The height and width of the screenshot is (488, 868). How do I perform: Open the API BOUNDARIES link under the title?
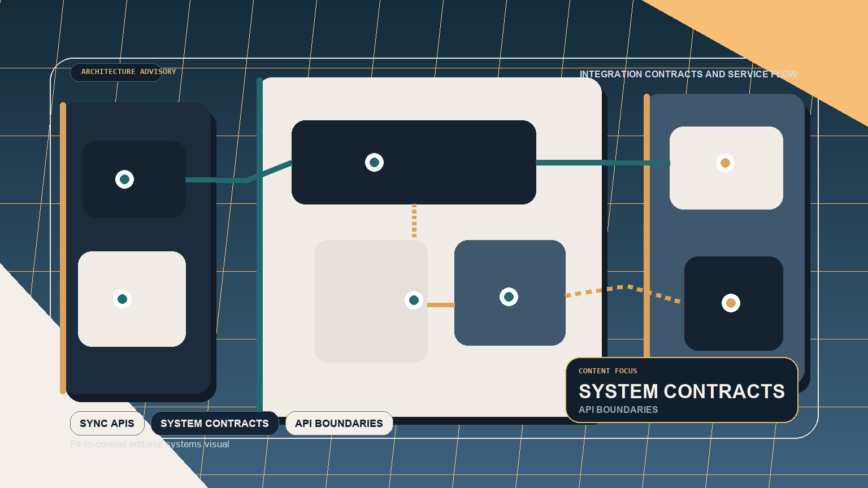coord(618,409)
